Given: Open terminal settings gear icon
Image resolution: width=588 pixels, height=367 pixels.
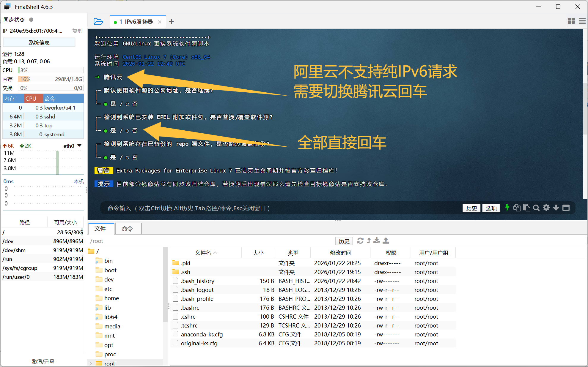Looking at the screenshot, I should (x=546, y=208).
